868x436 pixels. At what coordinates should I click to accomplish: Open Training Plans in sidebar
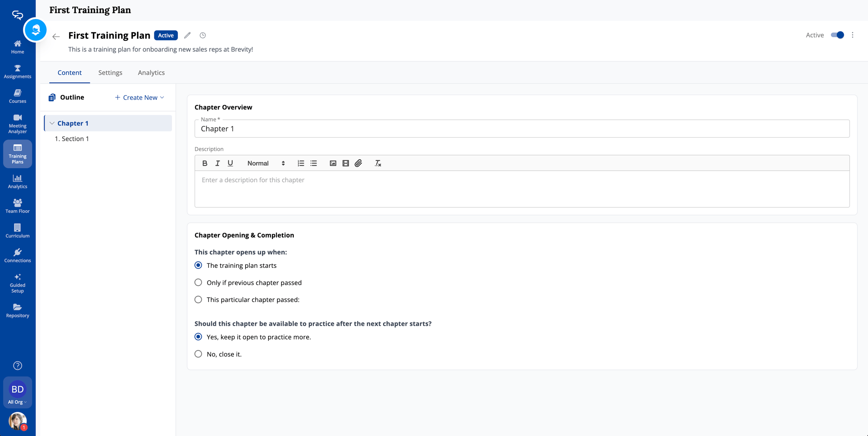(17, 154)
